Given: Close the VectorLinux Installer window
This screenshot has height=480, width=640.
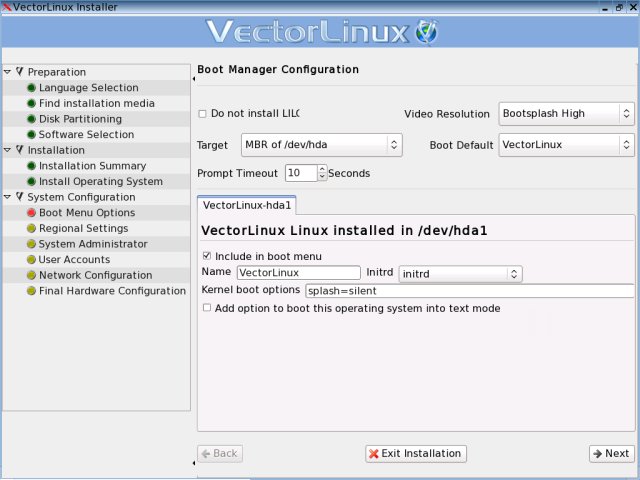Looking at the screenshot, I should pyautogui.click(x=633, y=7).
